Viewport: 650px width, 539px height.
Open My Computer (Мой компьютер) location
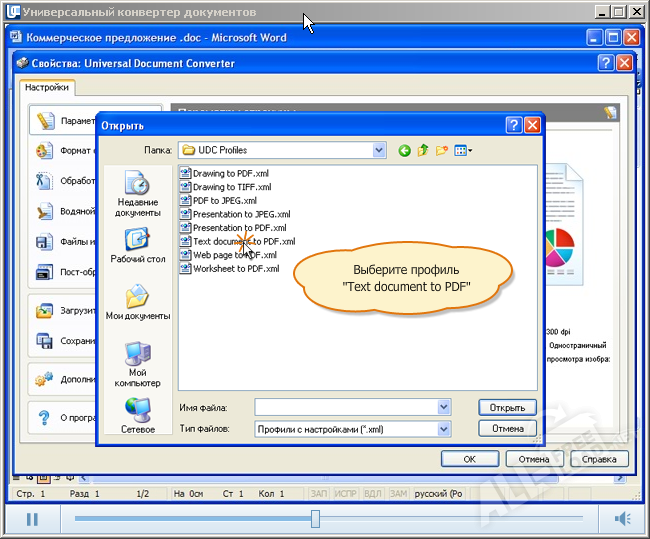point(137,363)
